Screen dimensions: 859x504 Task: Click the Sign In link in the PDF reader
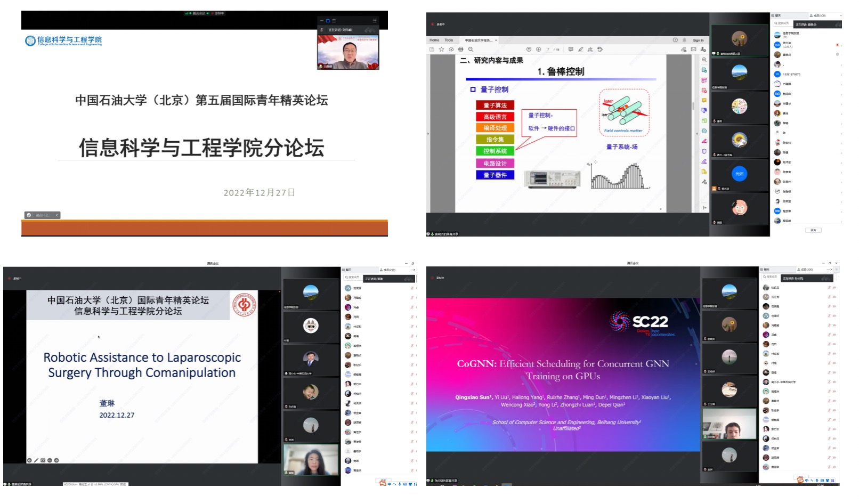(x=698, y=40)
